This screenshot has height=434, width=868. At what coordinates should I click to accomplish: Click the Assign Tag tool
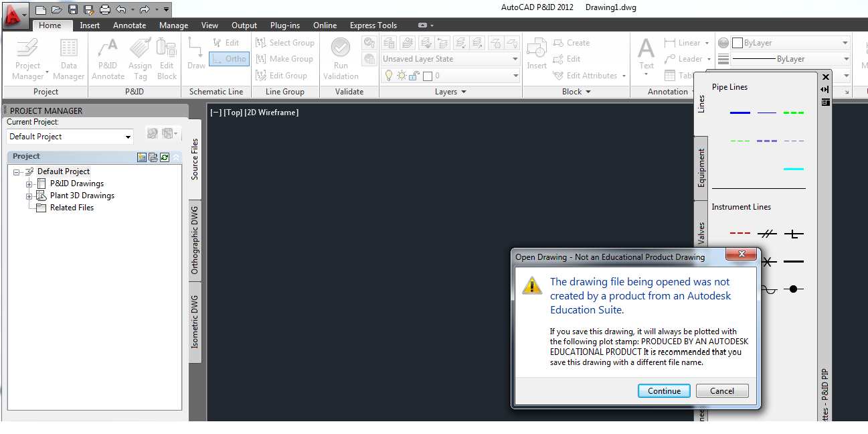pos(140,59)
